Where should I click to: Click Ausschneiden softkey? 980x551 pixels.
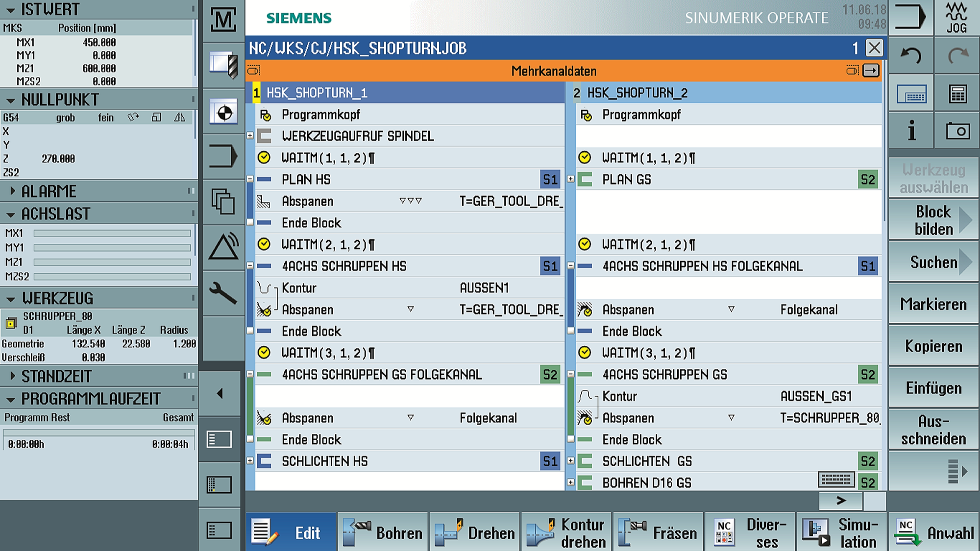point(934,430)
